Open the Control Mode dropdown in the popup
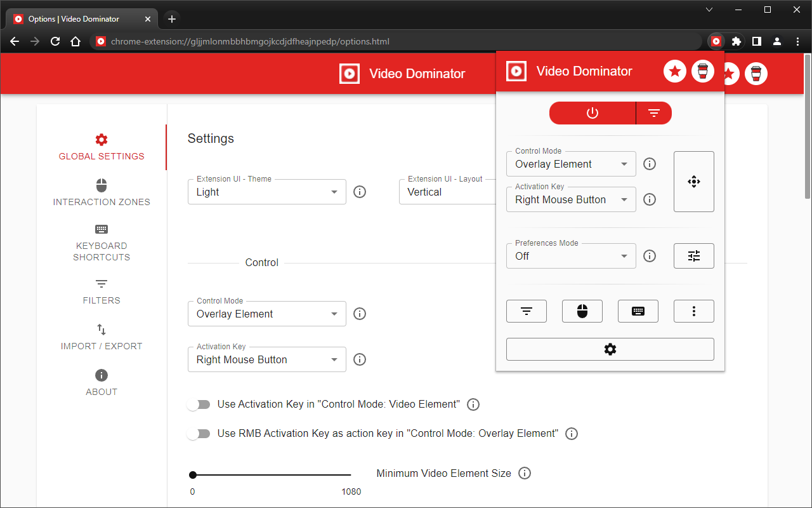This screenshot has height=508, width=812. (571, 164)
